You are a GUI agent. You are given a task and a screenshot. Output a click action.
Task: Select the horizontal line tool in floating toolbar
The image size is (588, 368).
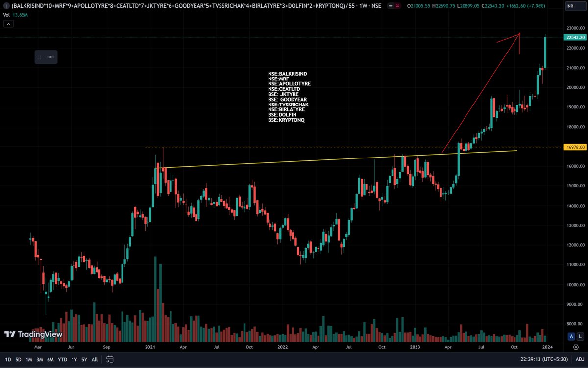(x=50, y=57)
